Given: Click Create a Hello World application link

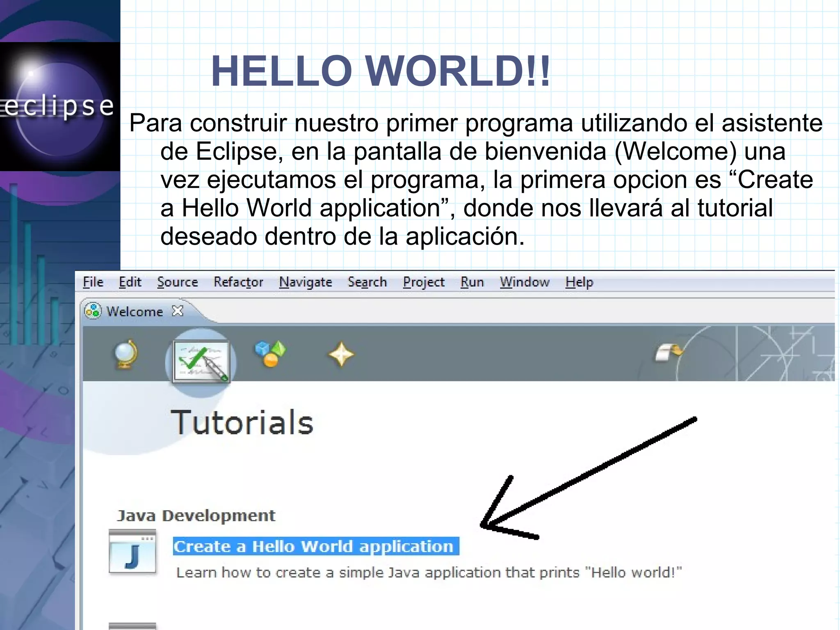Looking at the screenshot, I should point(314,546).
